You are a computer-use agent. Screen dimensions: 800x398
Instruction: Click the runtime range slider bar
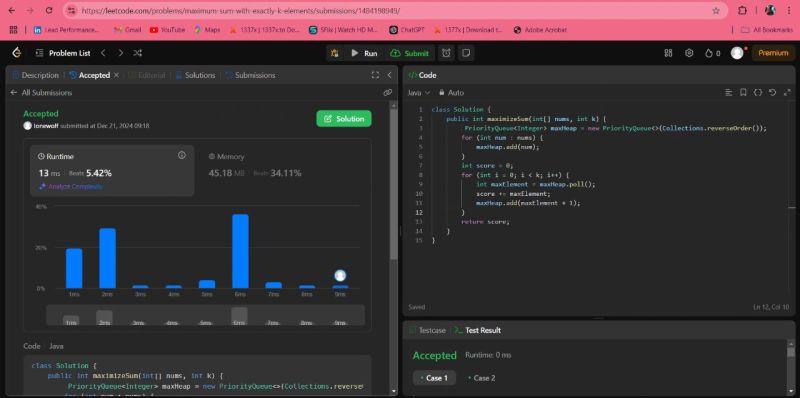coord(205,315)
